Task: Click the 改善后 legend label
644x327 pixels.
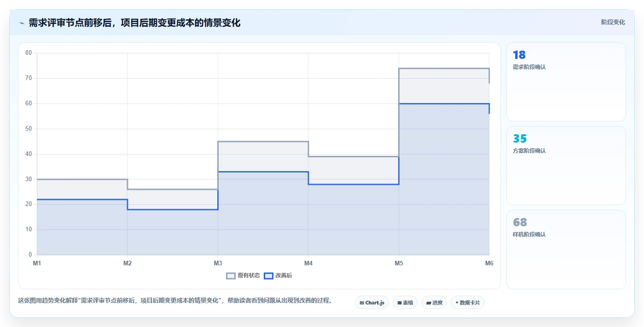Action: [x=284, y=276]
